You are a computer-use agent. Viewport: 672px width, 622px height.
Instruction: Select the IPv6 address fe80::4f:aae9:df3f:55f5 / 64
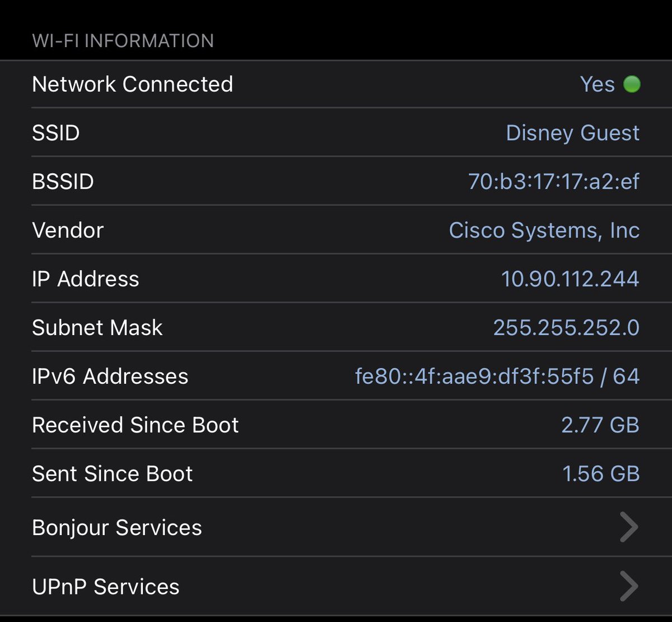pyautogui.click(x=497, y=376)
